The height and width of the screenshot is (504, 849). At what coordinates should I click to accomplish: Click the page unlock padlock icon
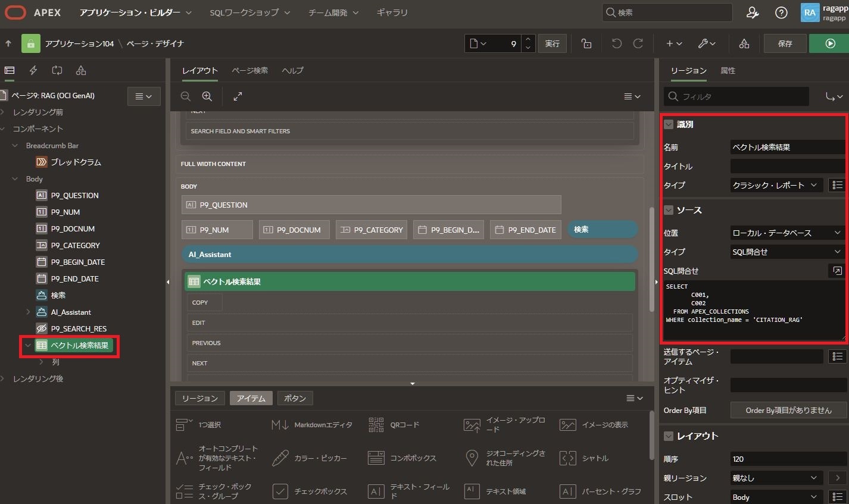click(586, 43)
